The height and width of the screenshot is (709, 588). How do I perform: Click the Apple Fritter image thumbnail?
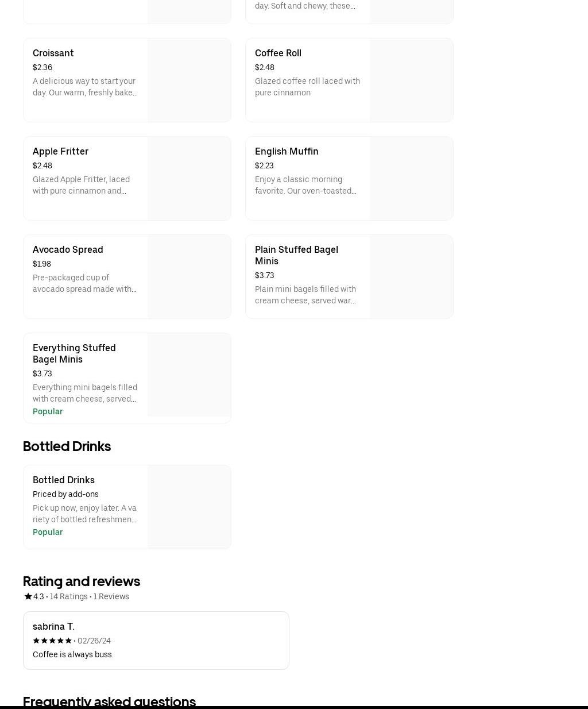coord(189,178)
